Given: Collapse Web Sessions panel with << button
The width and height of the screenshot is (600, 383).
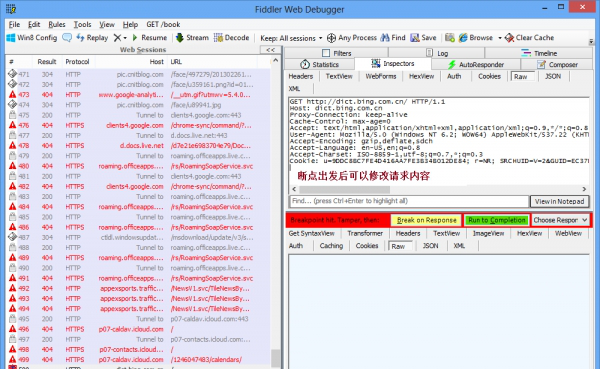Looking at the screenshot, I should 271,50.
